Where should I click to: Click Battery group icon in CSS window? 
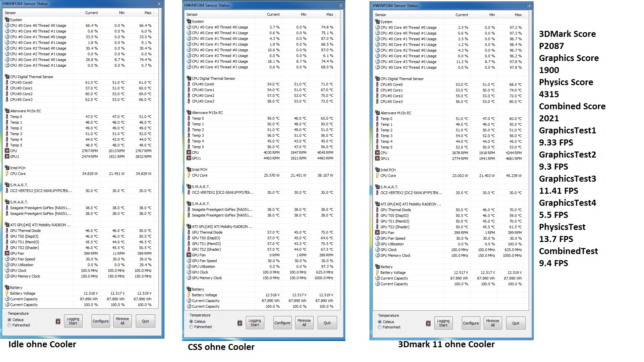[x=189, y=289]
